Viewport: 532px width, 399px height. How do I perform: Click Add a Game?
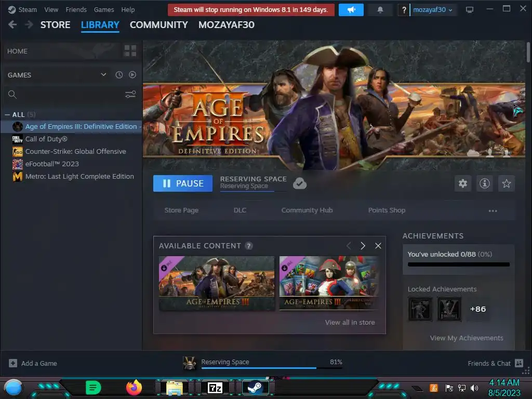(x=33, y=363)
